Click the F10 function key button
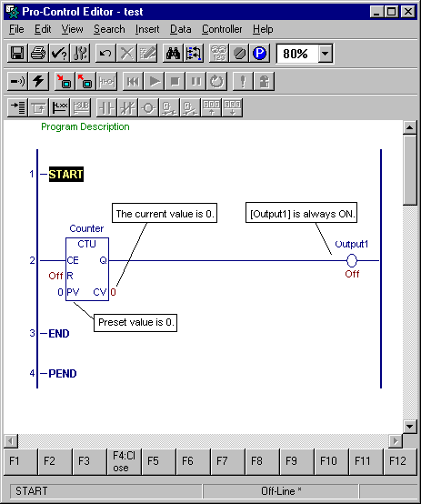 331,461
